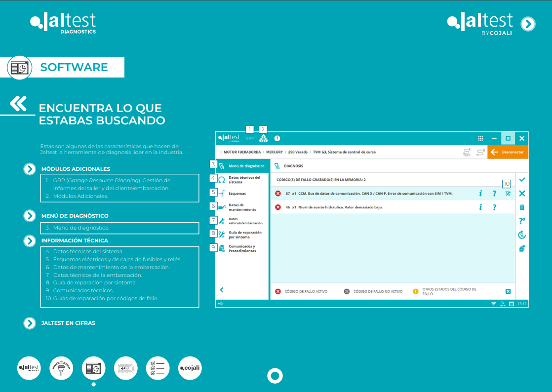Click 'Guía de reparación por síntoma' list text
Image resolution: width=552 pixels, height=392 pixels.
point(95,282)
